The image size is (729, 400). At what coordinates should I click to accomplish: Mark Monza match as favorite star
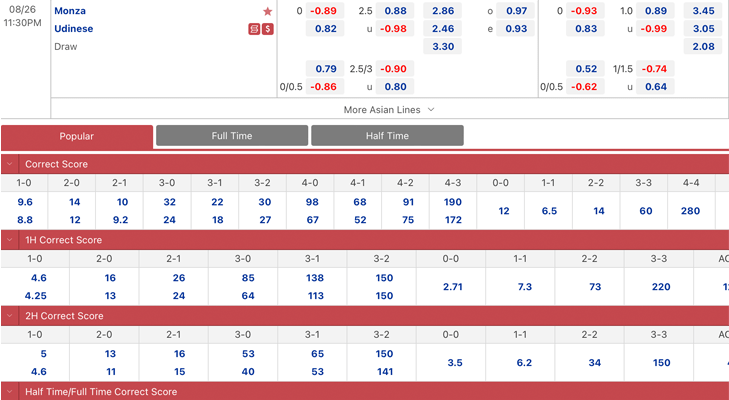pyautogui.click(x=267, y=11)
